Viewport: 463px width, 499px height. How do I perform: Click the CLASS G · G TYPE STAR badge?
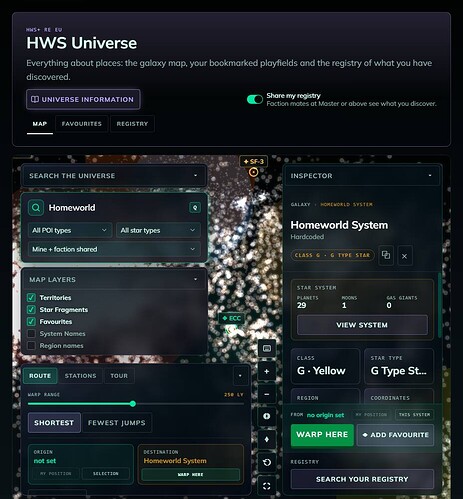tap(332, 255)
